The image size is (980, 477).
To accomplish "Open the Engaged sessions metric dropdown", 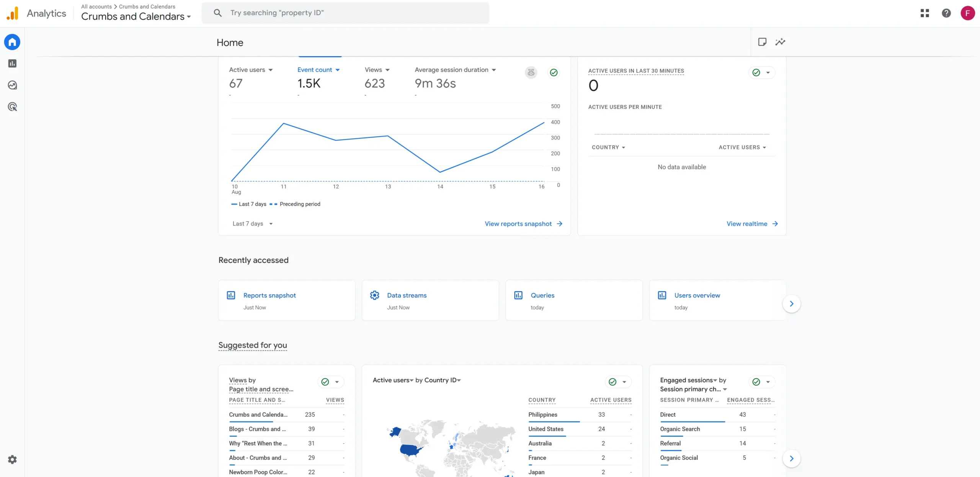I will [688, 380].
